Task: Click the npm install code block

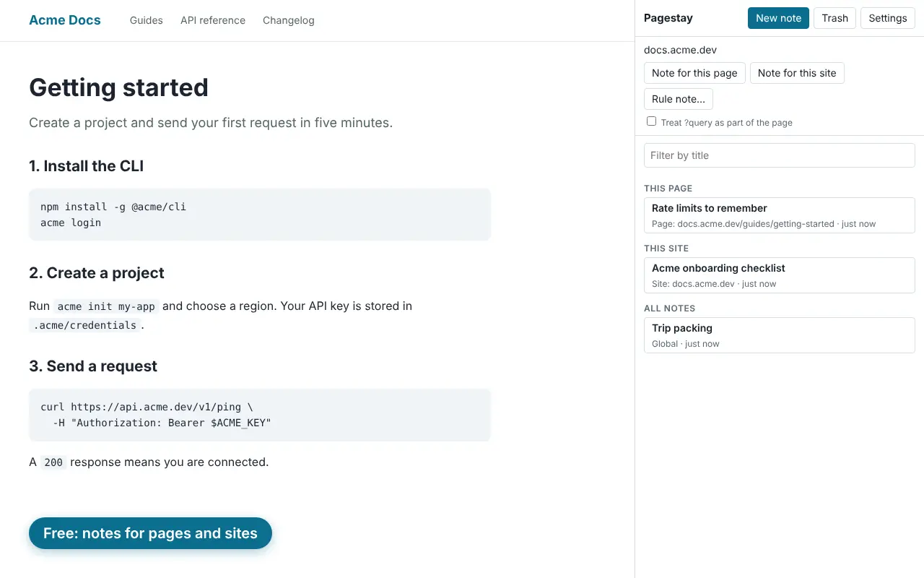Action: point(260,215)
